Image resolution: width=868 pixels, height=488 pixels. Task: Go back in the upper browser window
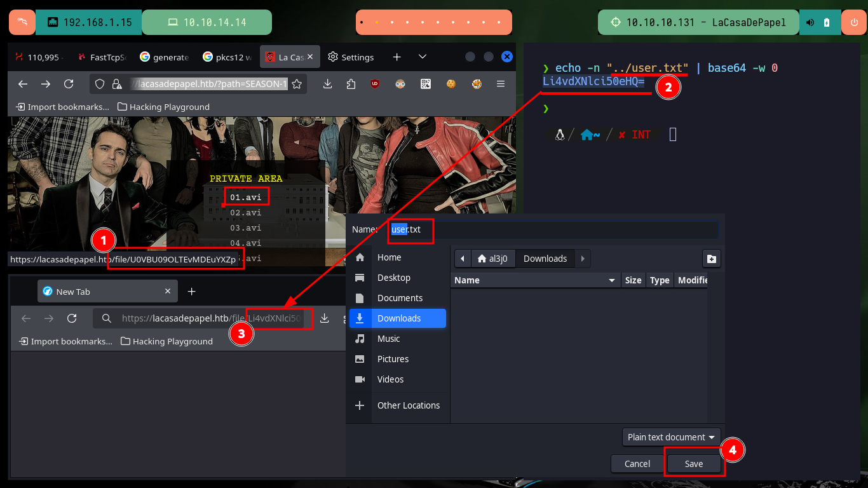(23, 84)
